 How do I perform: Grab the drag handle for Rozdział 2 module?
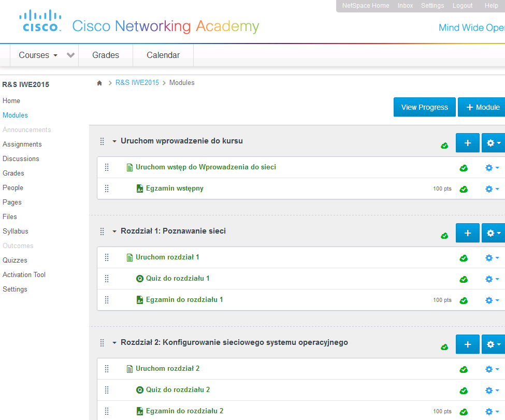tap(102, 343)
